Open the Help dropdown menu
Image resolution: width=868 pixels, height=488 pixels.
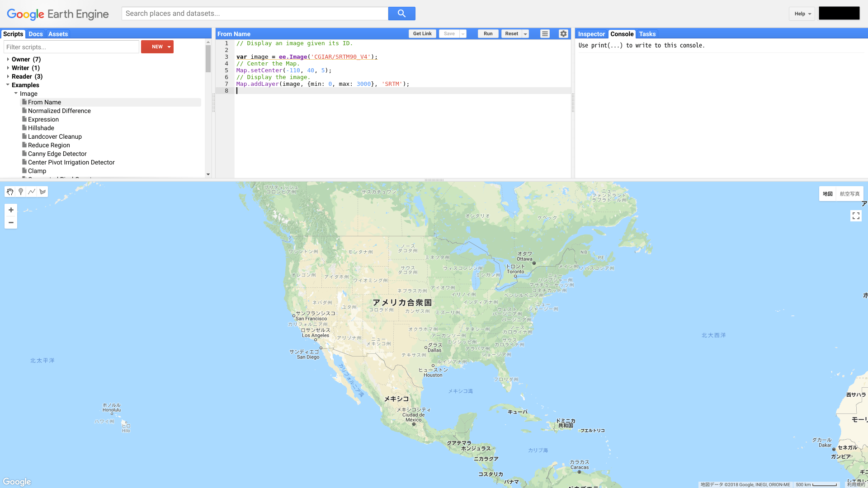pyautogui.click(x=802, y=14)
